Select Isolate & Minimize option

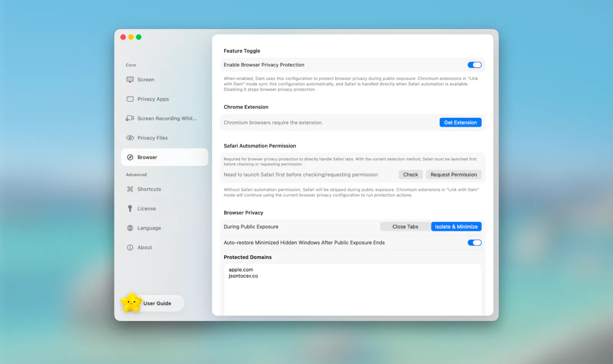(x=456, y=227)
